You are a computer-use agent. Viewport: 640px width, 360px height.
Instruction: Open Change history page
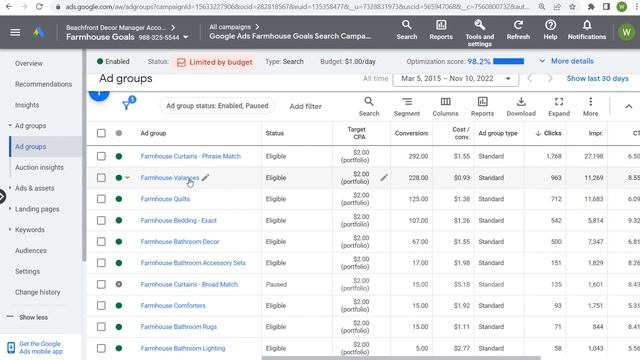point(38,292)
